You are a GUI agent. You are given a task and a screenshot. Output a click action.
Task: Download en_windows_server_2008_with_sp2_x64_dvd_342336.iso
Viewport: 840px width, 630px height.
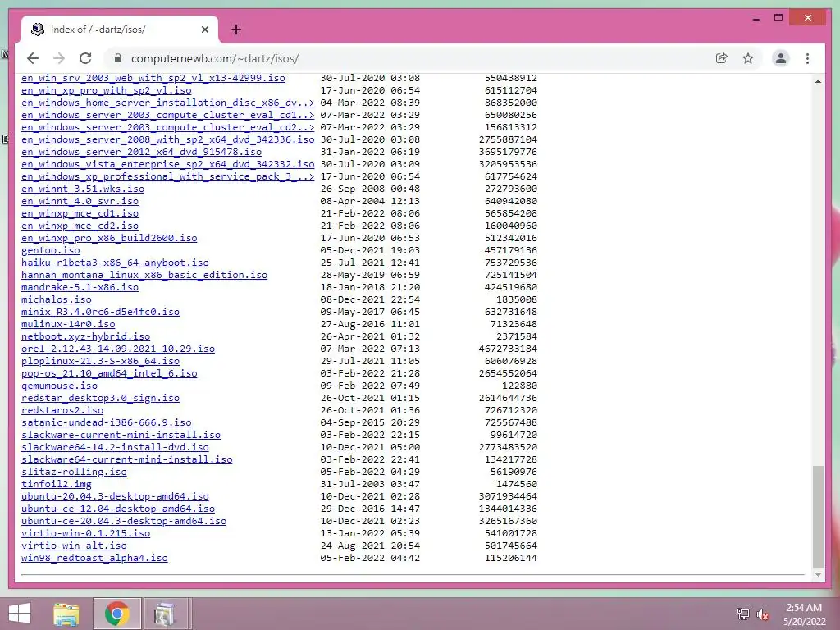point(167,139)
